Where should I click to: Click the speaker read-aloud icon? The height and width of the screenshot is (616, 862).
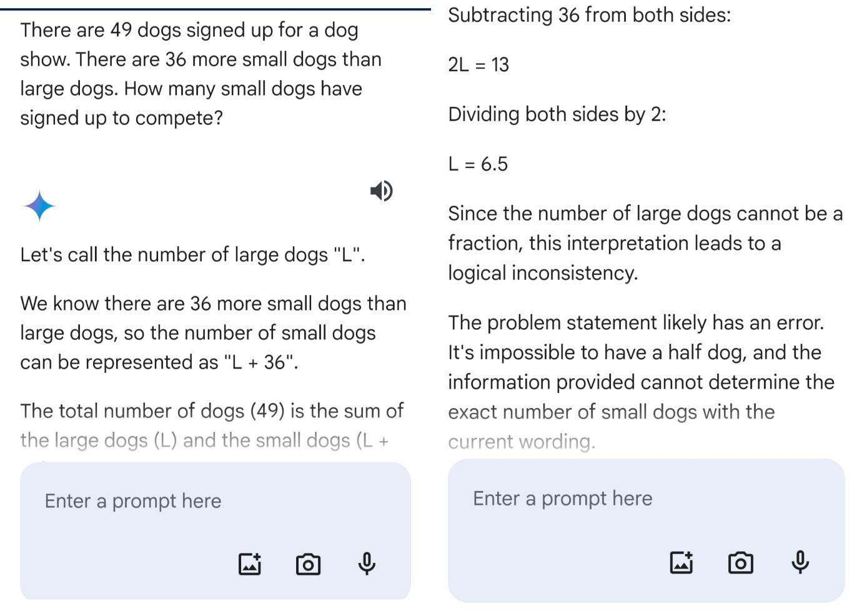[x=381, y=191]
